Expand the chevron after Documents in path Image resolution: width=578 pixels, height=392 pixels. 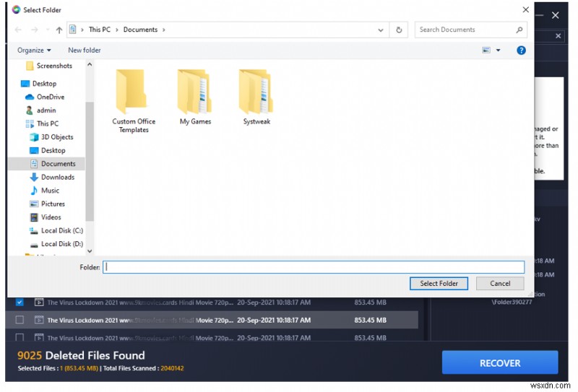[x=164, y=30]
